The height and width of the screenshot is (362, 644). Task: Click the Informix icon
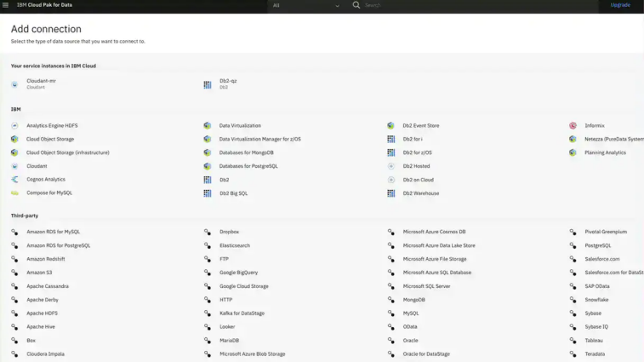[x=573, y=125]
